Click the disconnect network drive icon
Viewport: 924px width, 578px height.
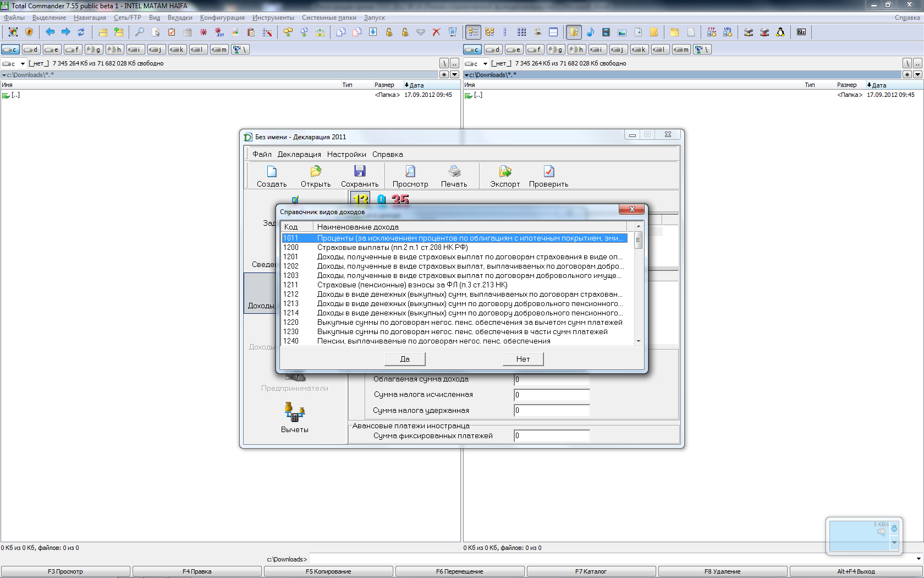pos(765,32)
